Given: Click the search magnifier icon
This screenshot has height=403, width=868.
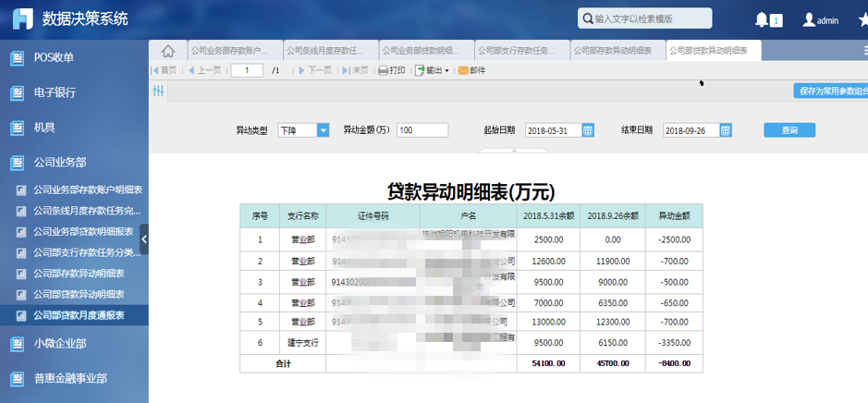Looking at the screenshot, I should [x=587, y=18].
